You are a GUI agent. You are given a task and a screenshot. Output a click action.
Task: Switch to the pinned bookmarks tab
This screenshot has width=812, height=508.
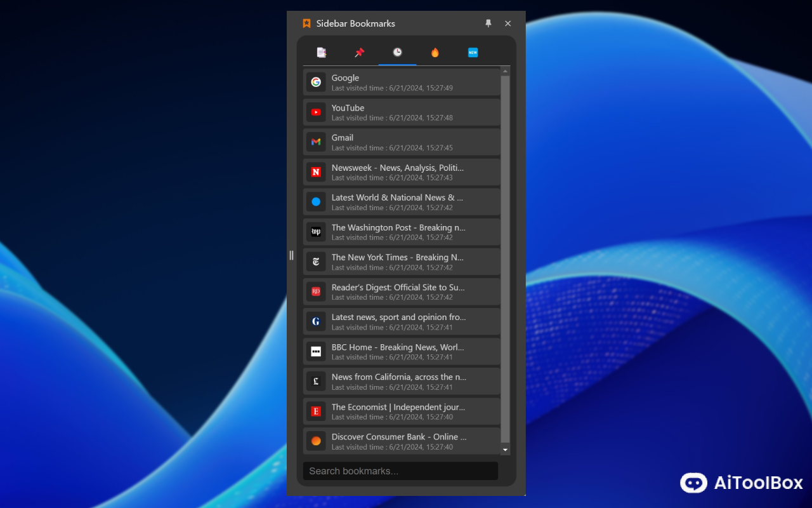pyautogui.click(x=359, y=53)
